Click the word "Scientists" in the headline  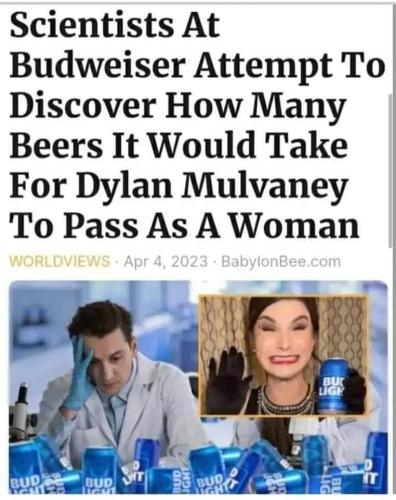[x=92, y=26]
